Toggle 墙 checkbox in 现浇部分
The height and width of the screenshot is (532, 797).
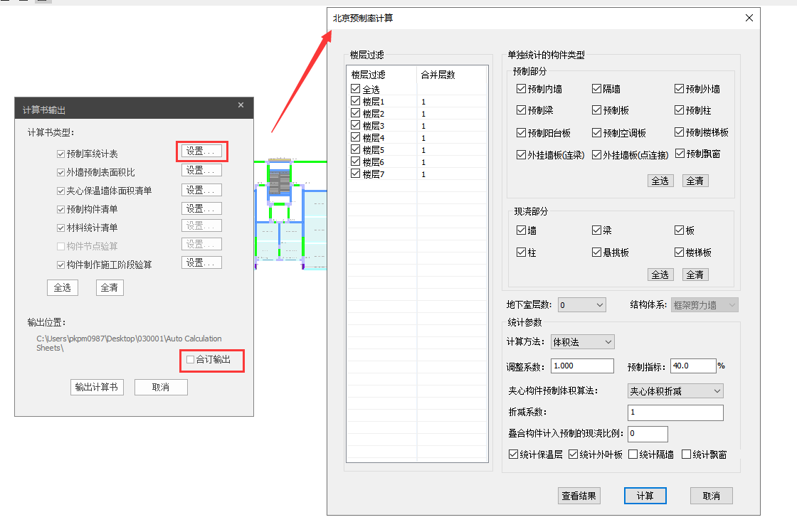[x=521, y=230]
